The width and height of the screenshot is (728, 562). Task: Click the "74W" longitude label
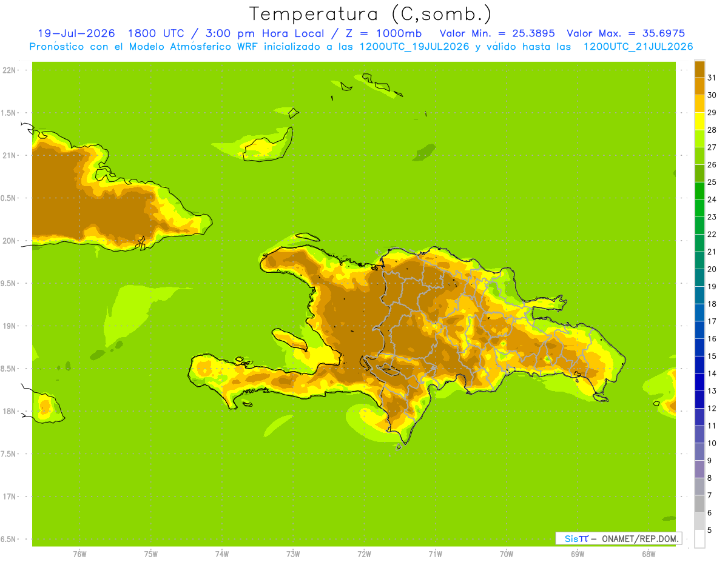222,554
